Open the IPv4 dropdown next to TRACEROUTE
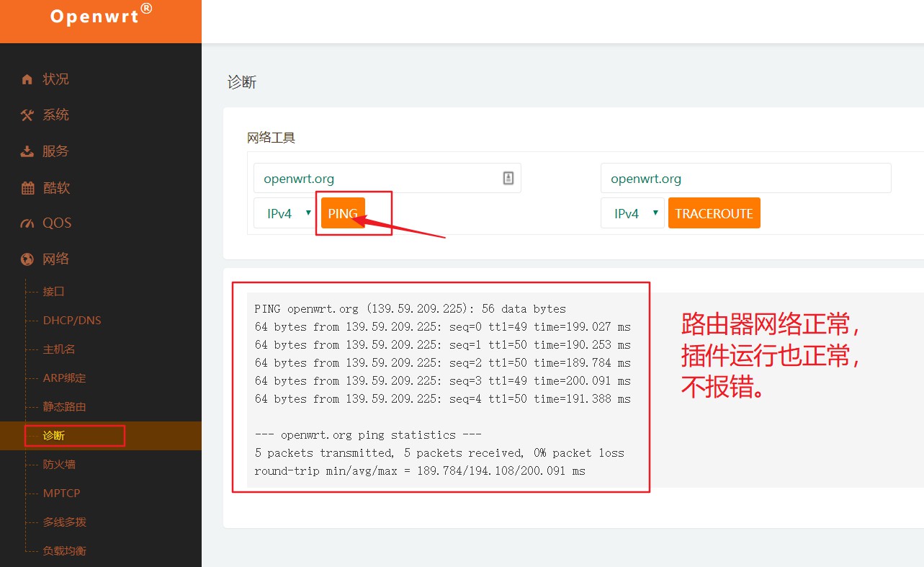This screenshot has height=567, width=924. click(631, 213)
